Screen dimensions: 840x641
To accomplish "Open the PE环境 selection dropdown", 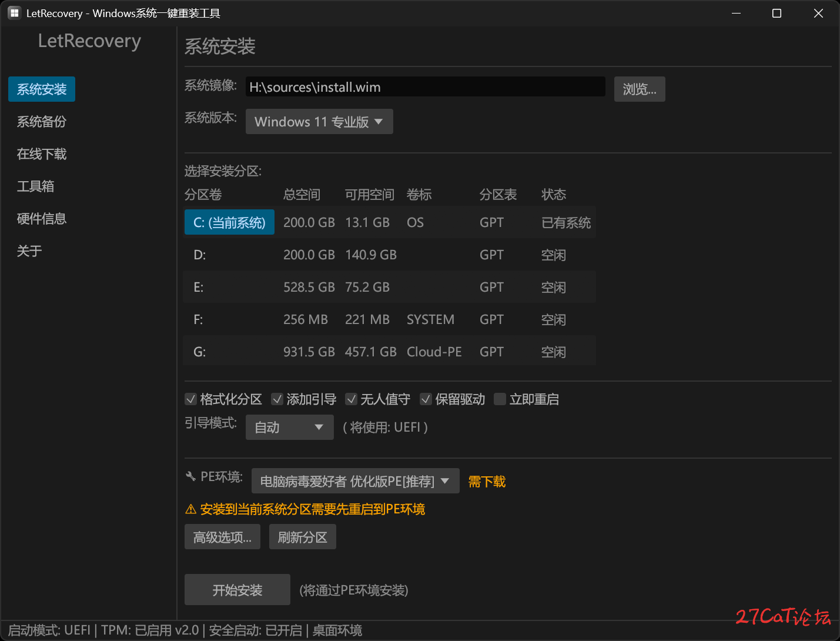I will (355, 480).
